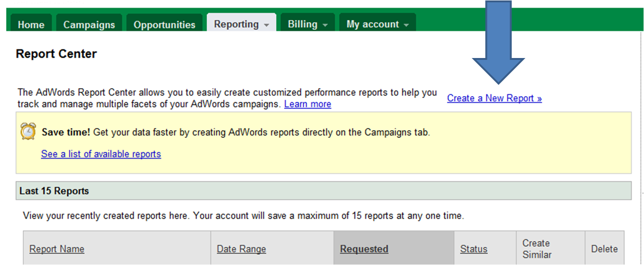Sort by Report Name column

[x=57, y=249]
